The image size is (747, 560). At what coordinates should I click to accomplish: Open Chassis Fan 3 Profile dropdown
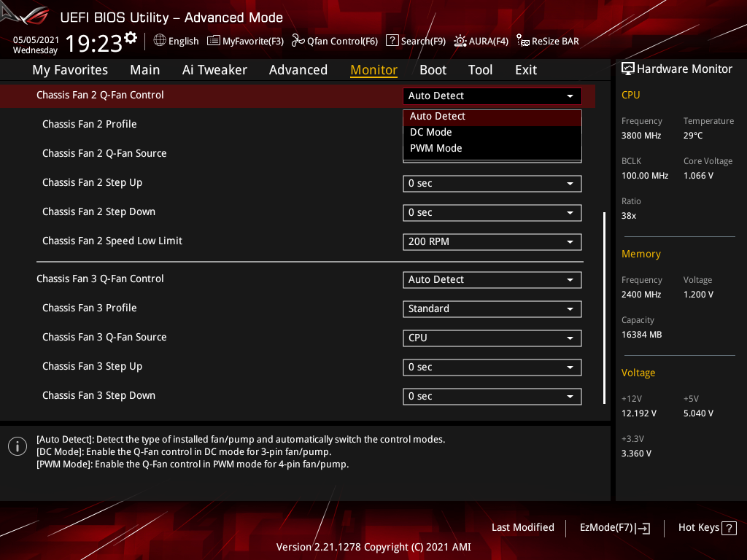(x=492, y=309)
